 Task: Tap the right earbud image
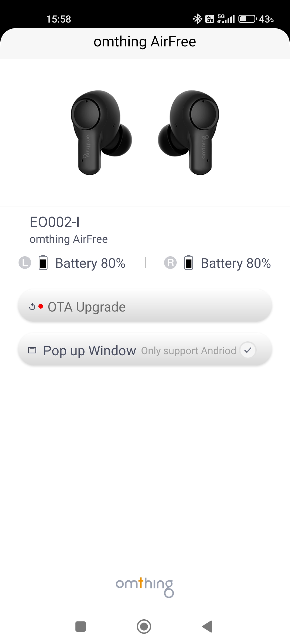click(x=189, y=133)
